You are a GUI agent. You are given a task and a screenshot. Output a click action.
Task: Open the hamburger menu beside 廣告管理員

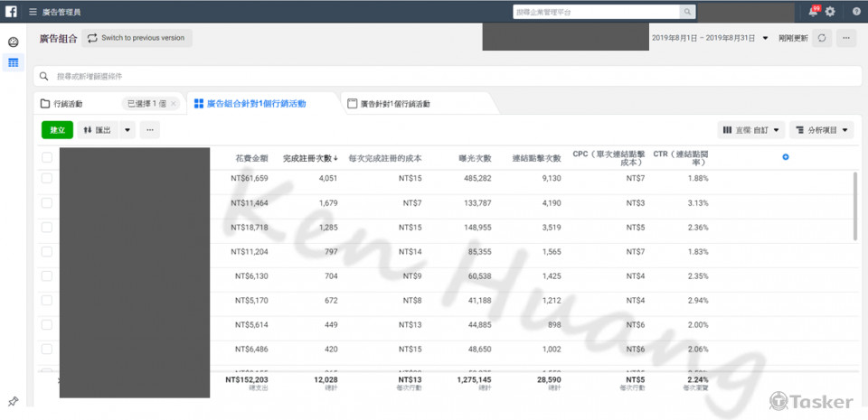click(33, 12)
